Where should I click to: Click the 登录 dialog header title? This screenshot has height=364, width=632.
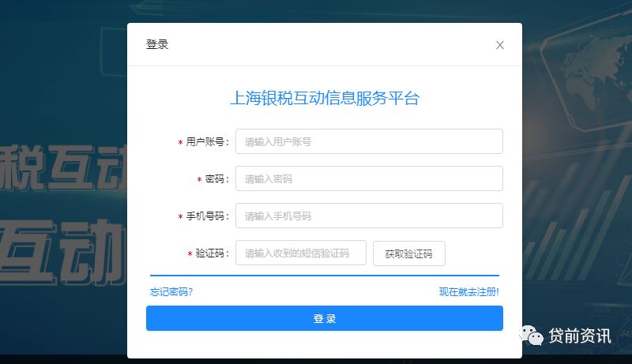point(157,44)
